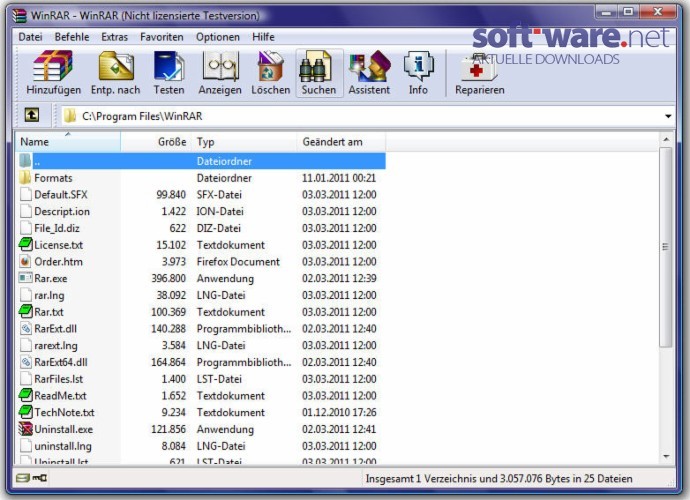Sort by Typ column header
This screenshot has height=500, width=690.
(244, 142)
